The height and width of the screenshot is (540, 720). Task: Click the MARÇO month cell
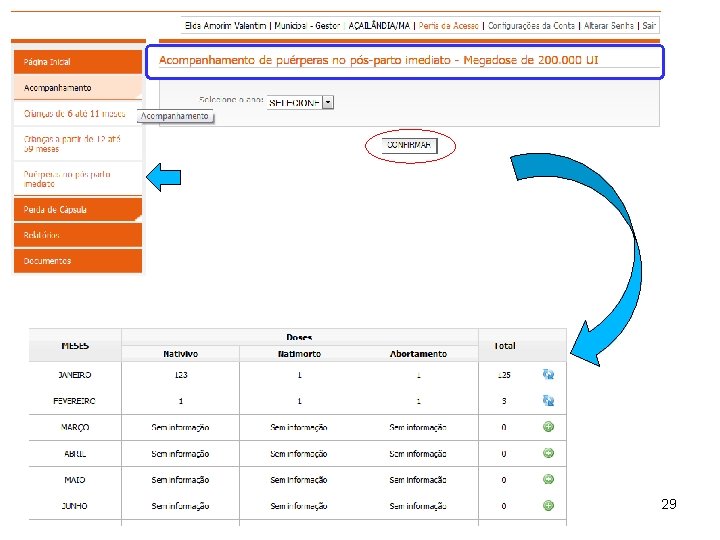click(75, 427)
